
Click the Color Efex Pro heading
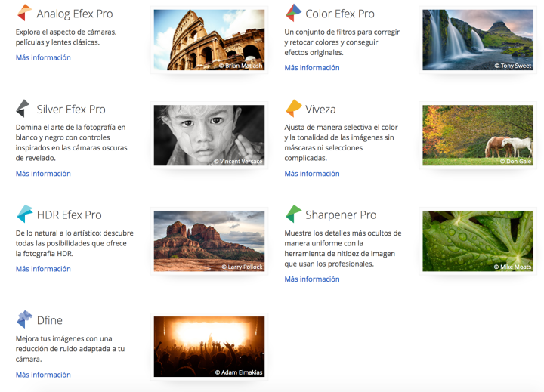pyautogui.click(x=340, y=14)
